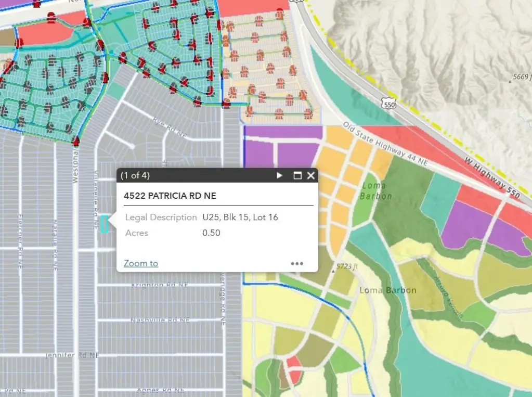The height and width of the screenshot is (397, 532).
Task: Select the cyan highlighted parcel on map
Action: pos(104,223)
